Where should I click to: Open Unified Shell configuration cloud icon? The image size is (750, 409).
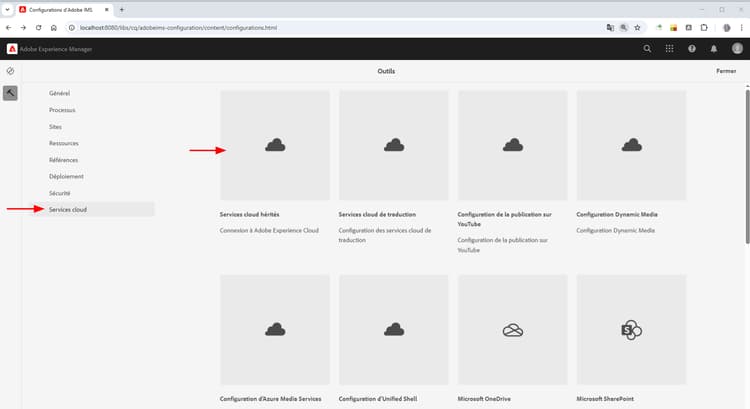[x=394, y=330]
